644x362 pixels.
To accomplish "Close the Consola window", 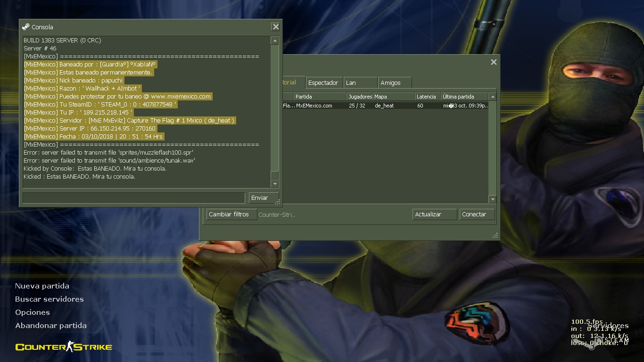I will (x=276, y=27).
